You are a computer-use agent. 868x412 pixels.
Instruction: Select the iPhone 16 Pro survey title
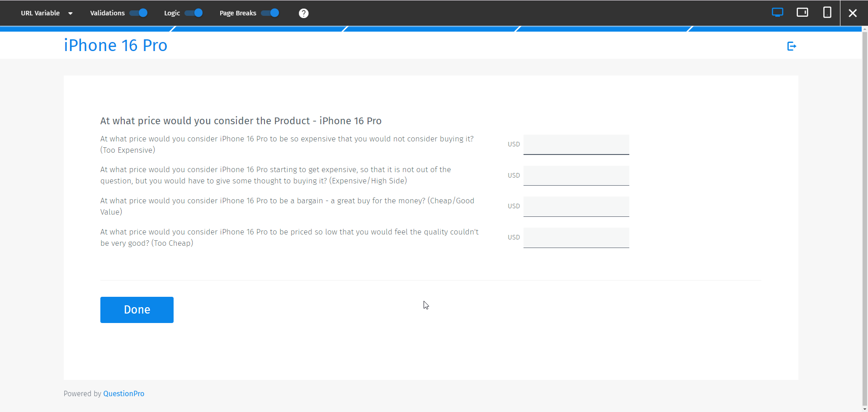(x=116, y=45)
